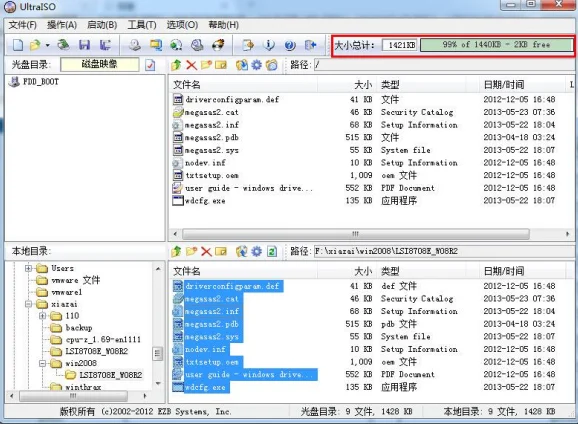Click the Open CD/DVD disc icon
This screenshot has height=424, width=578.
(x=63, y=45)
